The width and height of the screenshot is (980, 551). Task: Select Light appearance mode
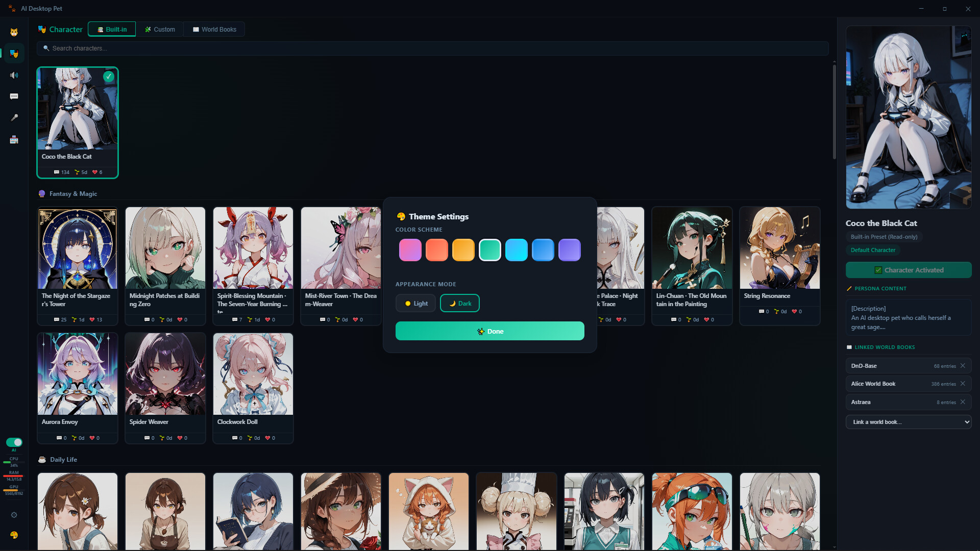415,303
